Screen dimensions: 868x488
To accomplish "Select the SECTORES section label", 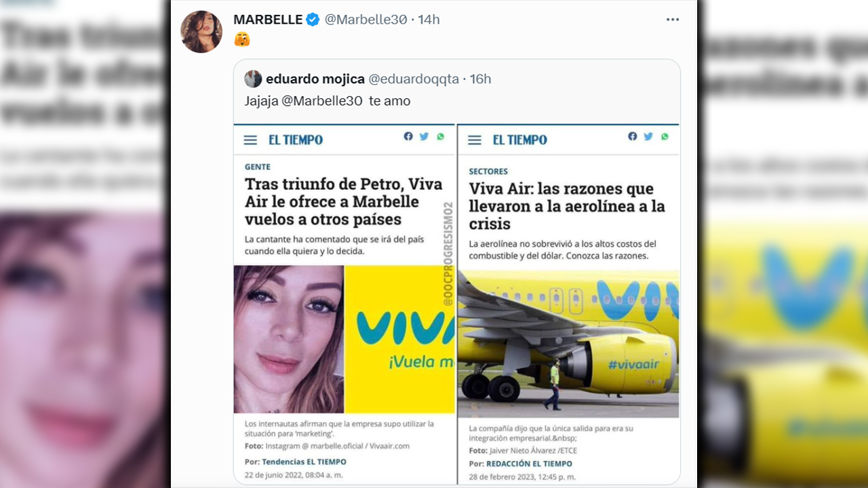I will (488, 171).
